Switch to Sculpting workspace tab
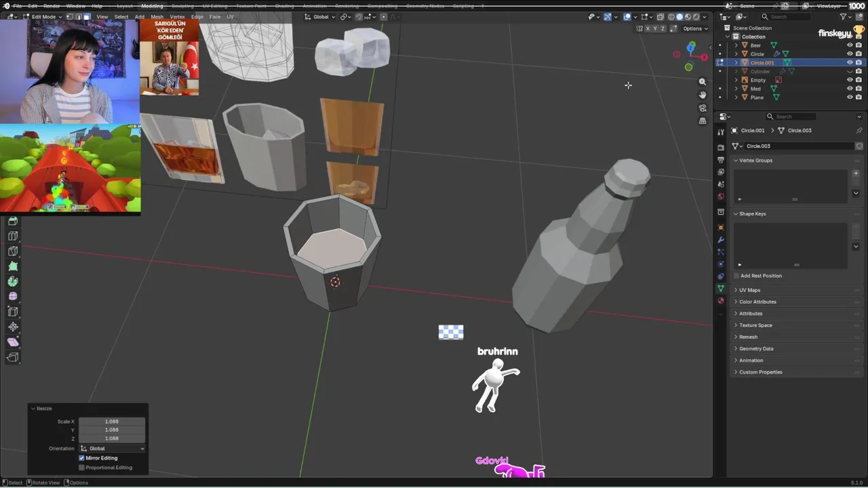Viewport: 868px width, 488px height. pyautogui.click(x=182, y=6)
